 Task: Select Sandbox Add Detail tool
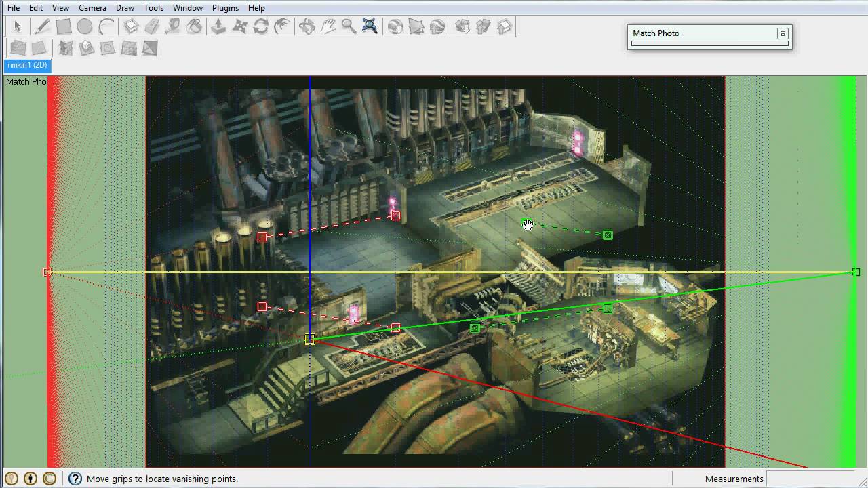click(x=128, y=48)
